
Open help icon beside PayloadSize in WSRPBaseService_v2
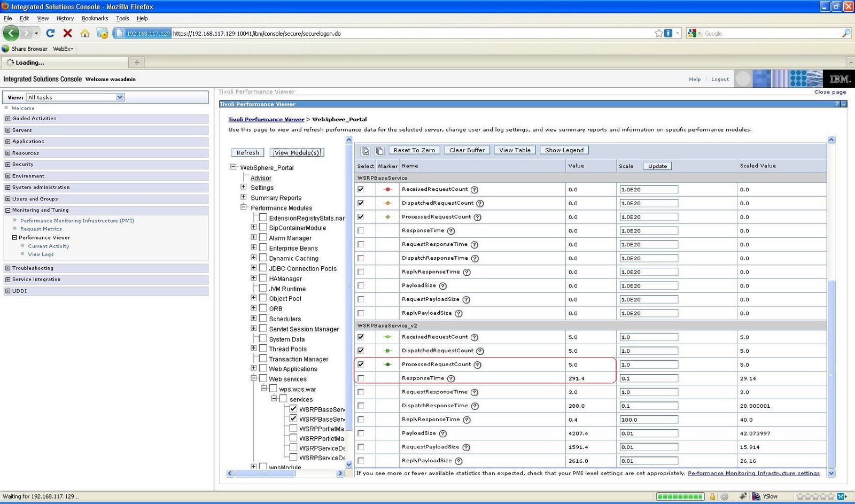tap(443, 433)
